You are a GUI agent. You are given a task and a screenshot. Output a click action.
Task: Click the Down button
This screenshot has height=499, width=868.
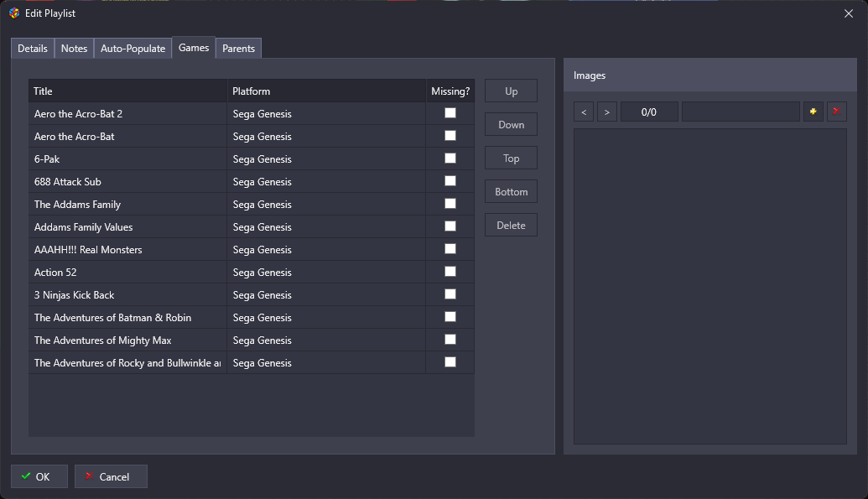coord(511,125)
